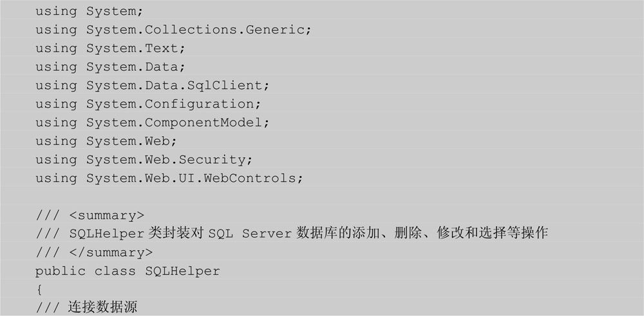The width and height of the screenshot is (644, 316).
Task: Click the 'using System;' line
Action: [89, 12]
